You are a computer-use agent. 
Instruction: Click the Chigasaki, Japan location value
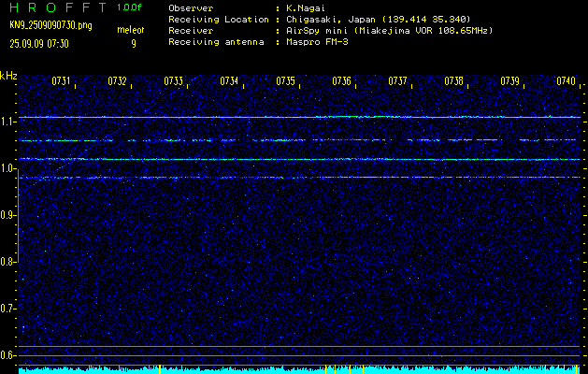pos(378,20)
